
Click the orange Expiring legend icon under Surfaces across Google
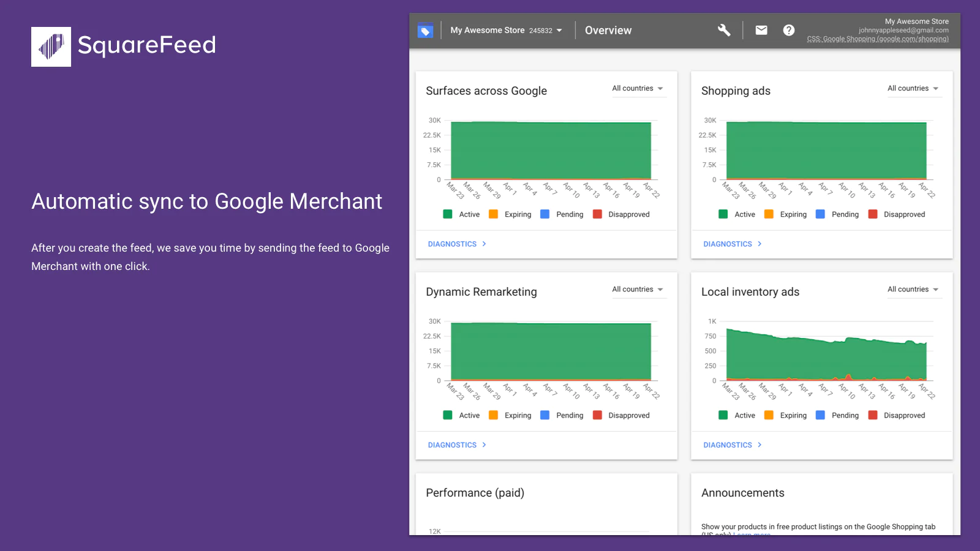point(493,214)
